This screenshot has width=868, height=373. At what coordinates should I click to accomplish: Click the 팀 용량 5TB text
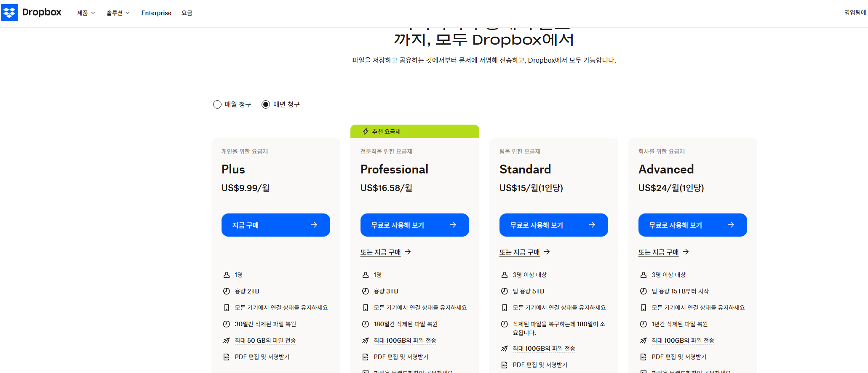click(x=528, y=291)
